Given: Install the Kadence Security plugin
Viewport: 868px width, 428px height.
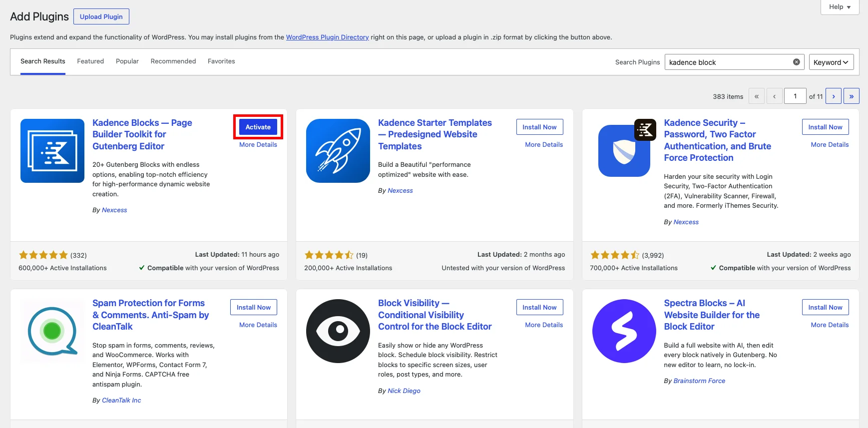Looking at the screenshot, I should pos(825,127).
